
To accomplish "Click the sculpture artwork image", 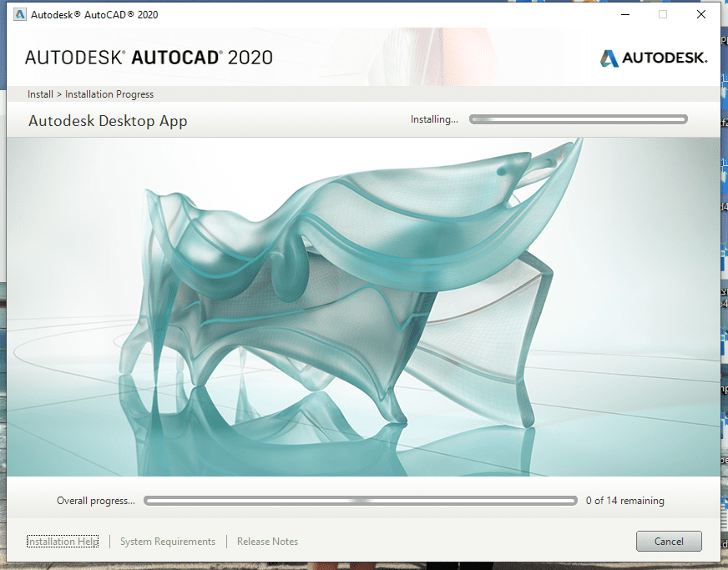I will tap(363, 307).
